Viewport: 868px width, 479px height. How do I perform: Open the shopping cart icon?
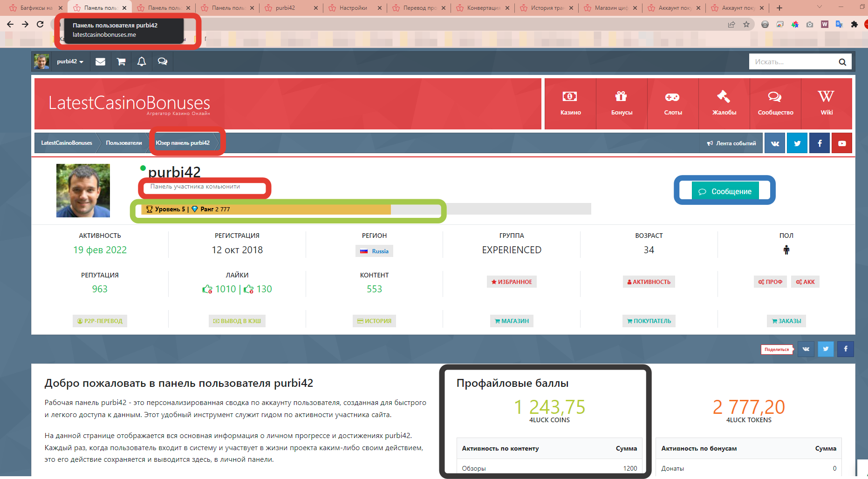(121, 61)
